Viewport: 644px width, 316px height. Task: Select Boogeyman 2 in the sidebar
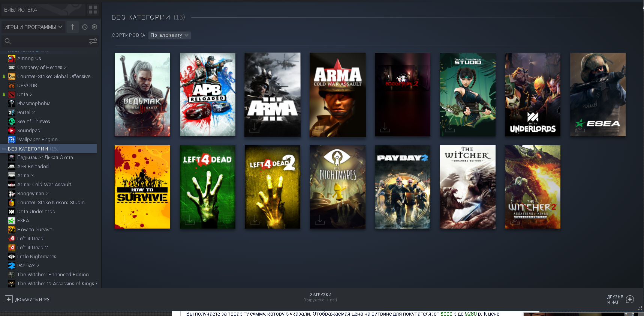[33, 194]
